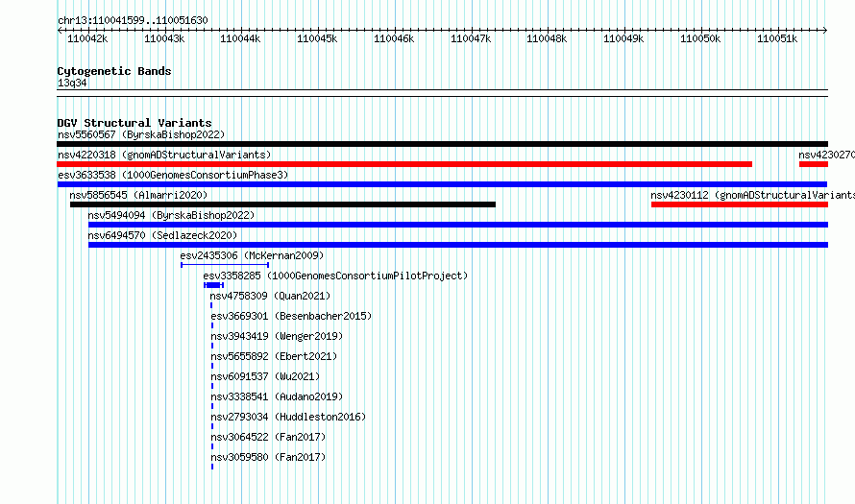Click the 110050k ruler tick label
The image size is (855, 504).
coord(700,38)
